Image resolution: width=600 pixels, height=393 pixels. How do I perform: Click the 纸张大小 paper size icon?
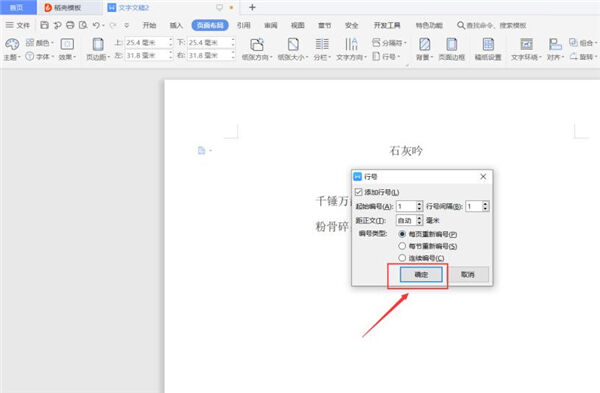pos(293,44)
